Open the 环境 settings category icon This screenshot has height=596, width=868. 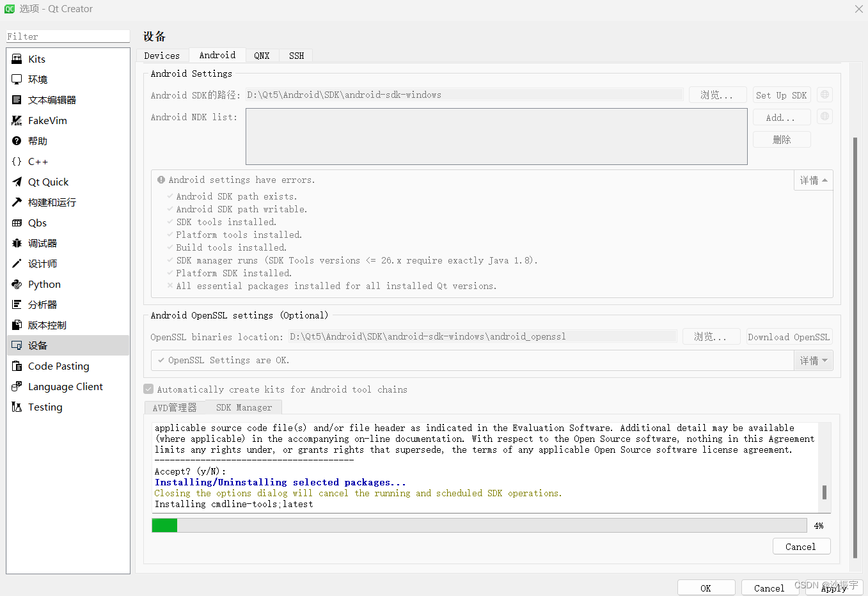click(x=17, y=79)
